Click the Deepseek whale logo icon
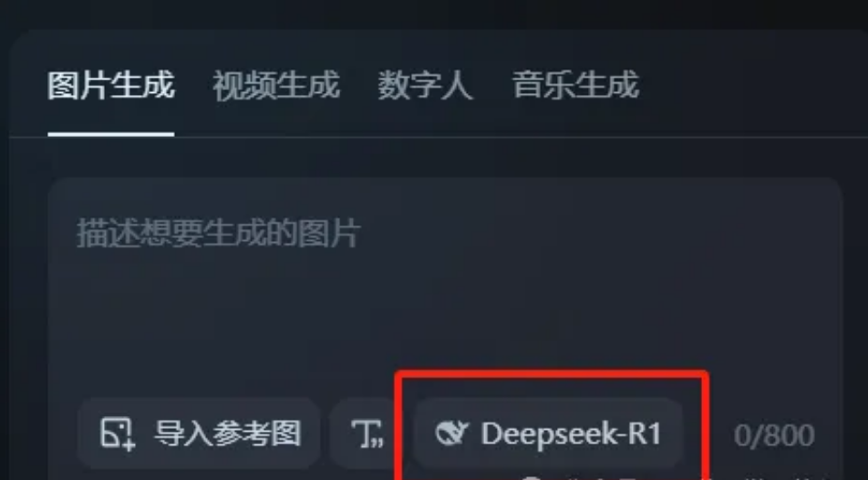868x480 pixels. click(x=451, y=433)
